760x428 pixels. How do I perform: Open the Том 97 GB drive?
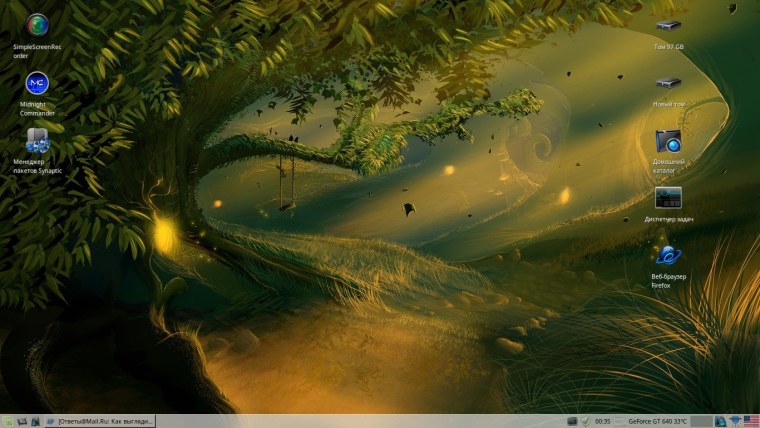click(668, 25)
